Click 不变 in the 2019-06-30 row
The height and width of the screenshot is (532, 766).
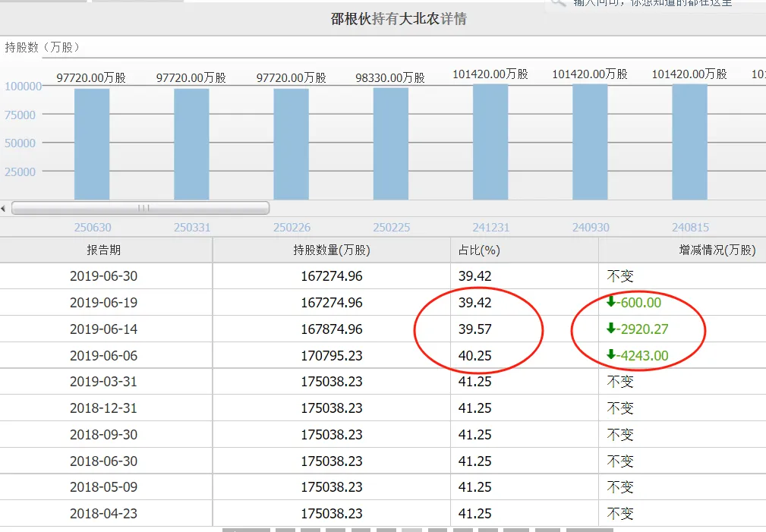pyautogui.click(x=620, y=276)
